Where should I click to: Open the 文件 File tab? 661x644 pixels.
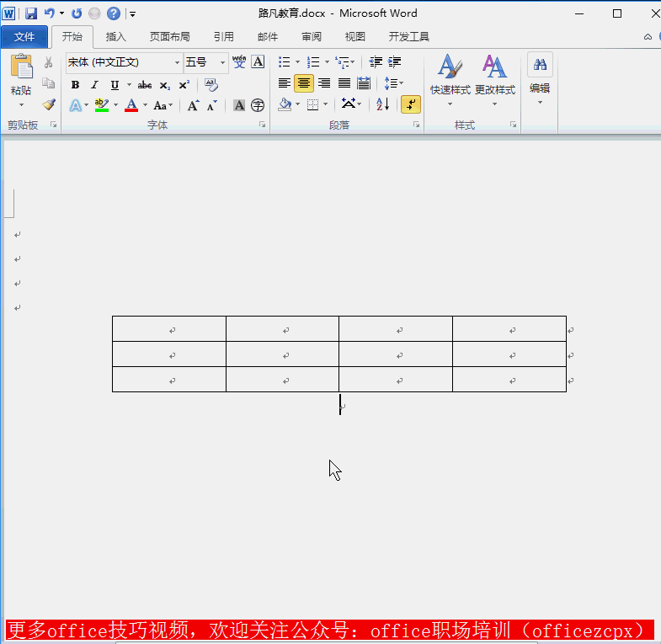point(24,37)
